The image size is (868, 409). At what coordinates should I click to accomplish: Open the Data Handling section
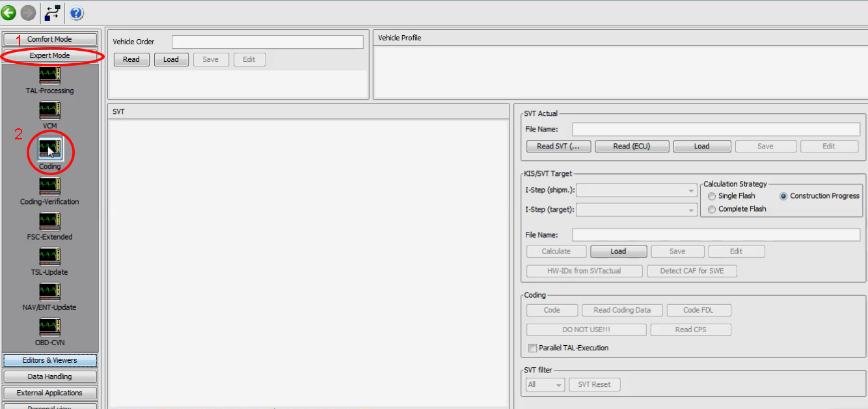49,376
